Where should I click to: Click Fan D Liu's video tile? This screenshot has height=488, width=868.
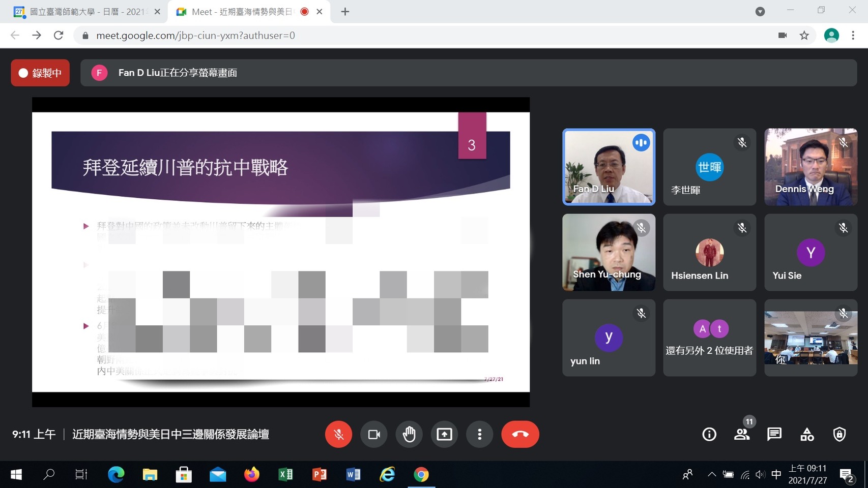coord(609,167)
